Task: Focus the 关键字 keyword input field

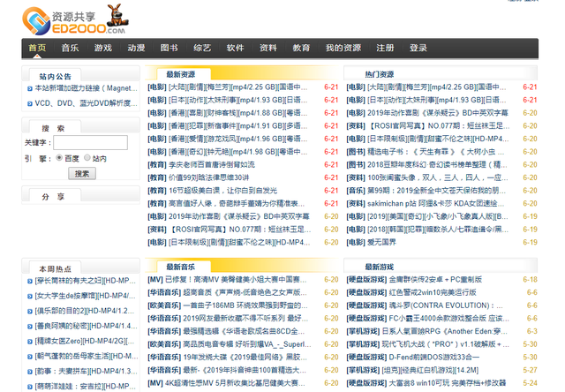Action: 90,142
